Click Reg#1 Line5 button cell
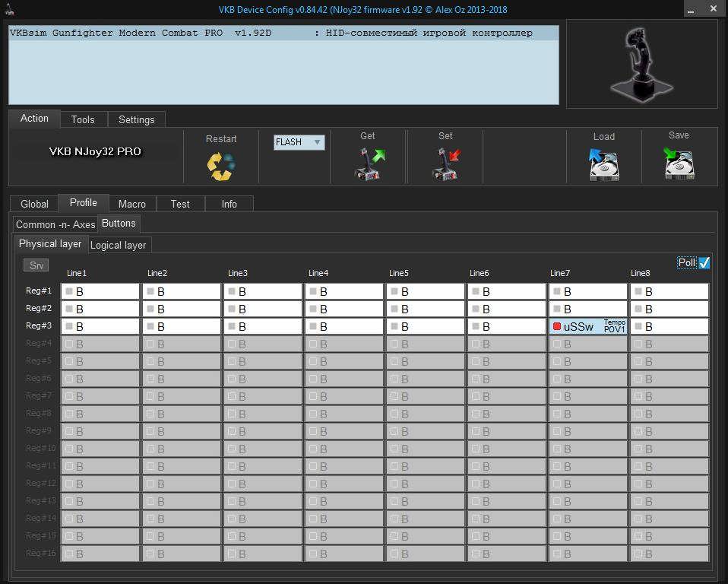The height and width of the screenshot is (584, 728). coord(426,292)
